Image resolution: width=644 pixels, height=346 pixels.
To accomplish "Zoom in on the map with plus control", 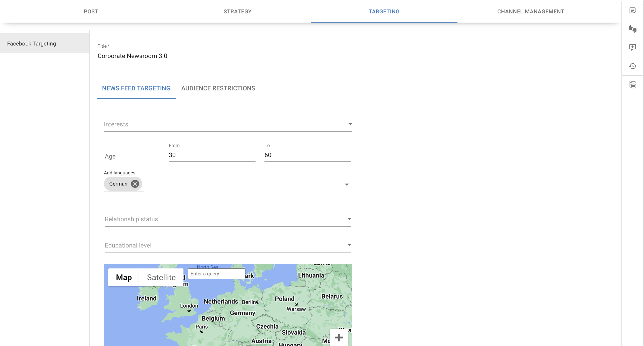I will 338,337.
